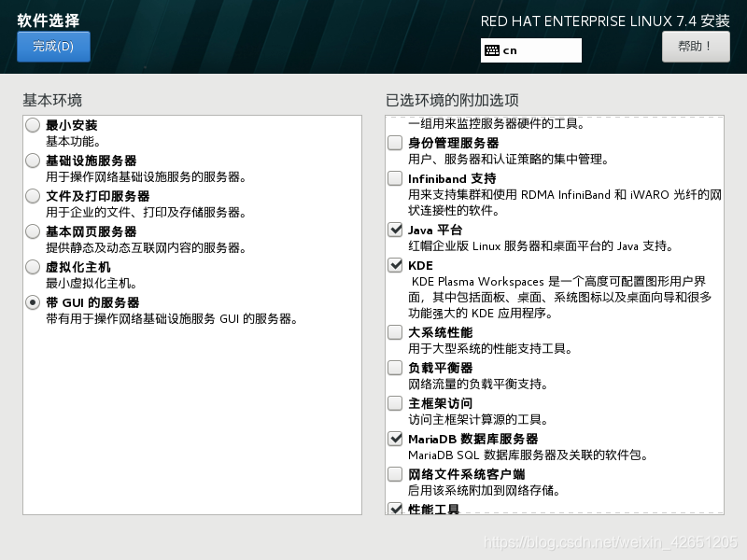Click description 最小虚拟化主机。
Image resolution: width=747 pixels, height=560 pixels.
point(92,284)
